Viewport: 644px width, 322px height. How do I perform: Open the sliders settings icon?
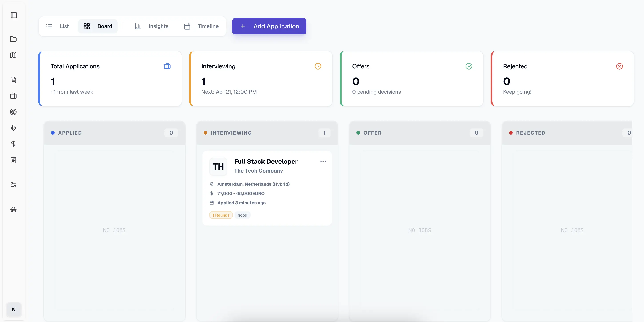13,185
